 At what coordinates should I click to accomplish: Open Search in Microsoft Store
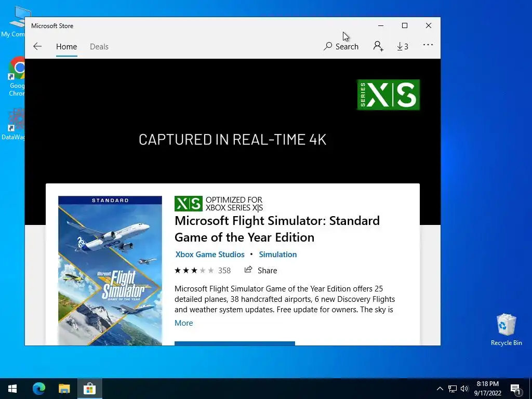341,46
